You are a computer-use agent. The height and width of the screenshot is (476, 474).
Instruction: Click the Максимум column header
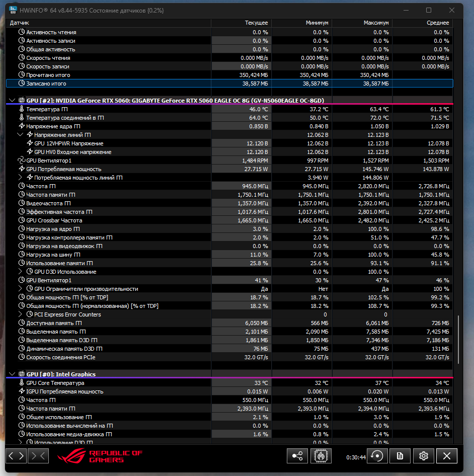[362, 23]
